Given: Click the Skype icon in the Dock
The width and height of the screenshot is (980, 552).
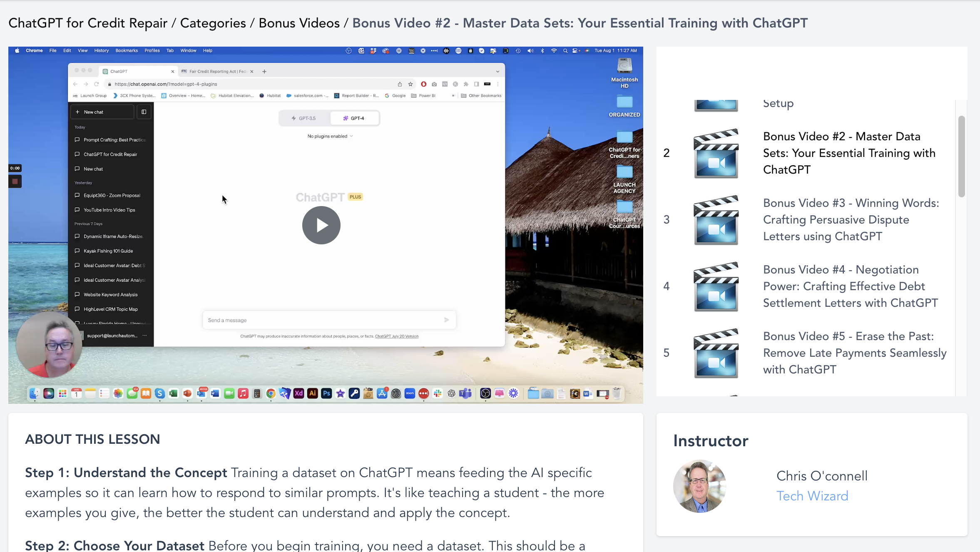Looking at the screenshot, I should point(160,393).
